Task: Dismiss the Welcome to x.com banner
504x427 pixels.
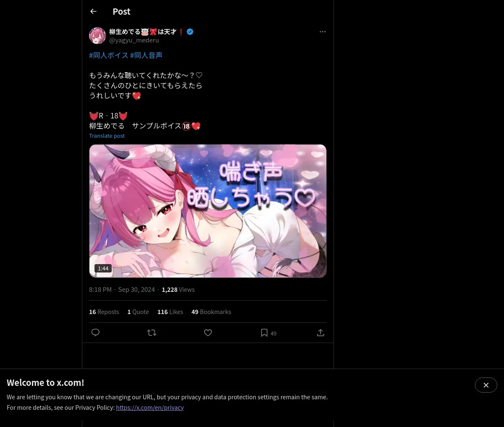Action: [486, 385]
